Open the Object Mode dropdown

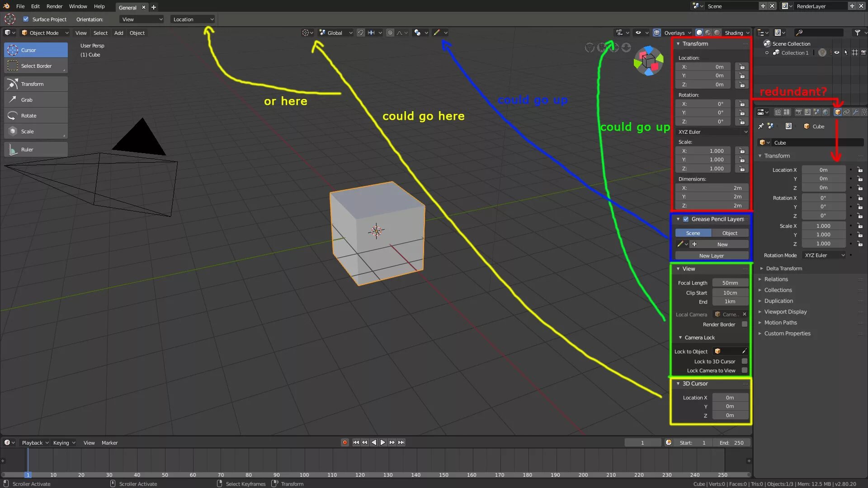[x=45, y=33]
